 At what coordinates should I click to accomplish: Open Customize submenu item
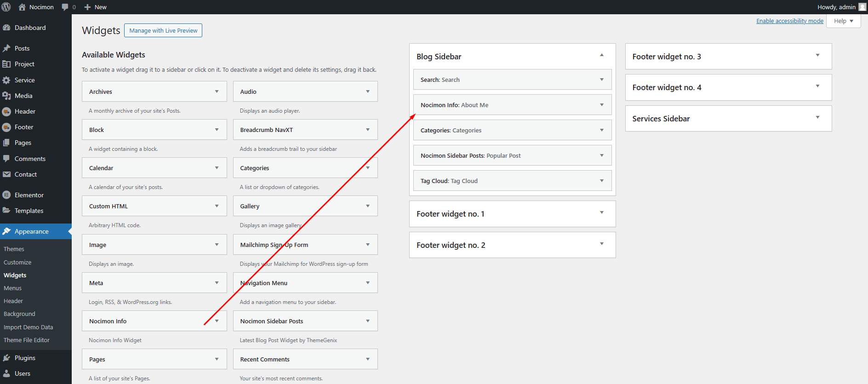(x=17, y=262)
